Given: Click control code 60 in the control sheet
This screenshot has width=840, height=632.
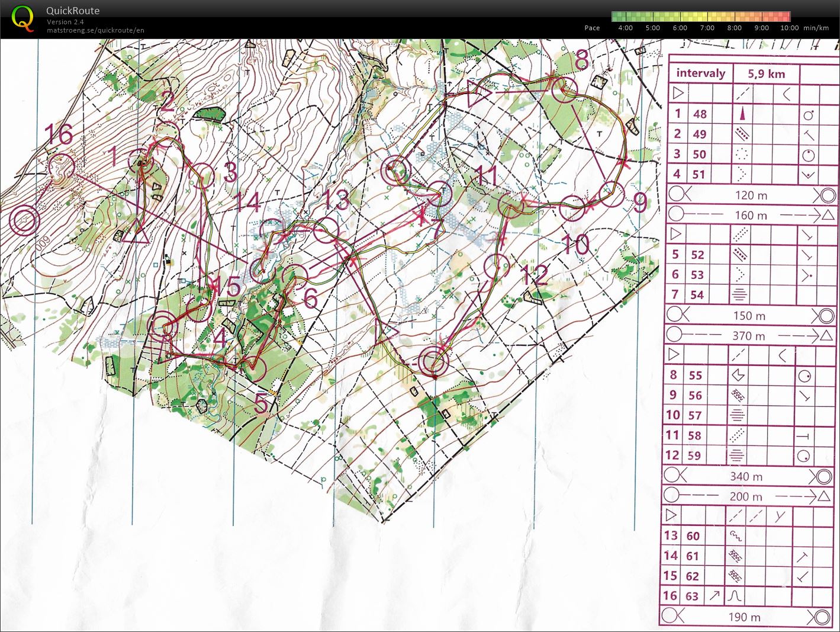Looking at the screenshot, I should [x=693, y=536].
